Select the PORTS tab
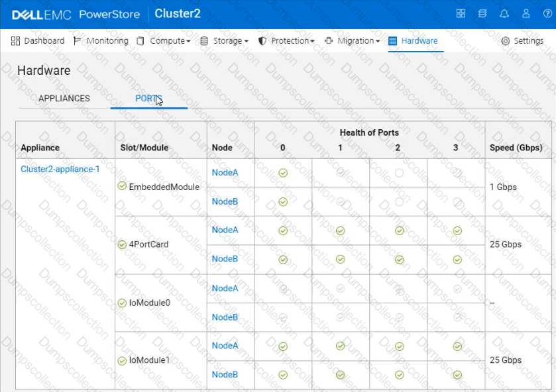Viewport: 556px width, 392px height. (x=148, y=99)
